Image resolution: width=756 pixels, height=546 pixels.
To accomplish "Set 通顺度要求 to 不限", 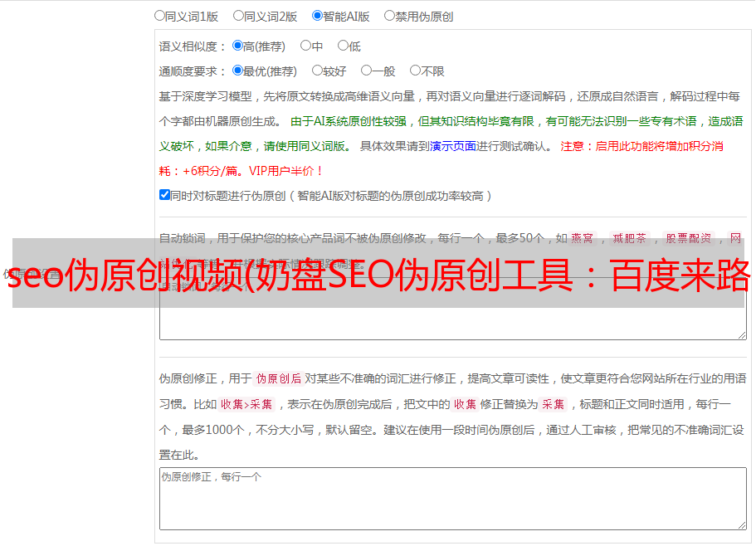I will pos(415,71).
